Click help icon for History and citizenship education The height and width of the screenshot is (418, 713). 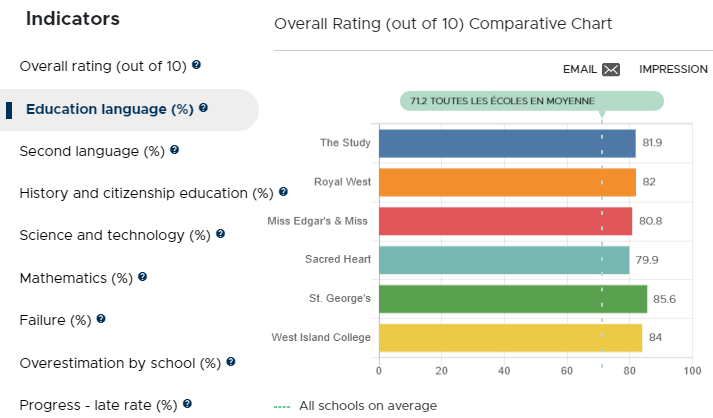(283, 191)
